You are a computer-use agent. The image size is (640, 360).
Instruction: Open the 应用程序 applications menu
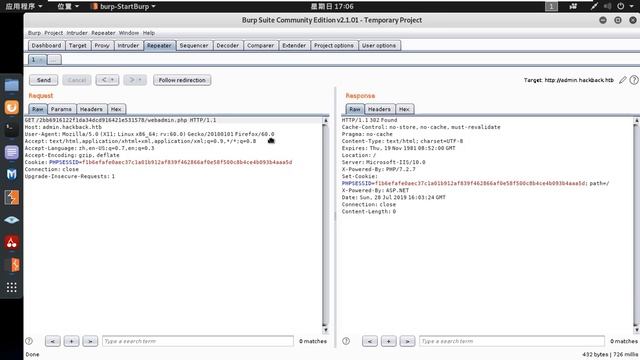click(x=24, y=6)
